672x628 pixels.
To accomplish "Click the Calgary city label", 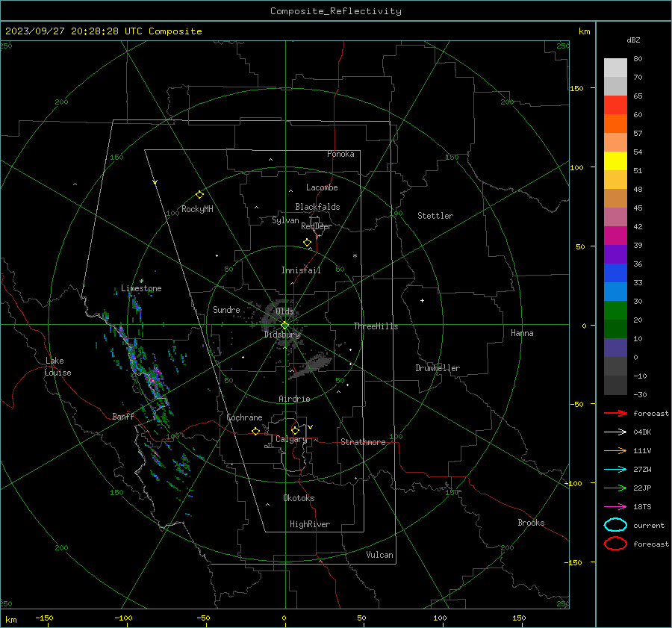I will pos(291,439).
